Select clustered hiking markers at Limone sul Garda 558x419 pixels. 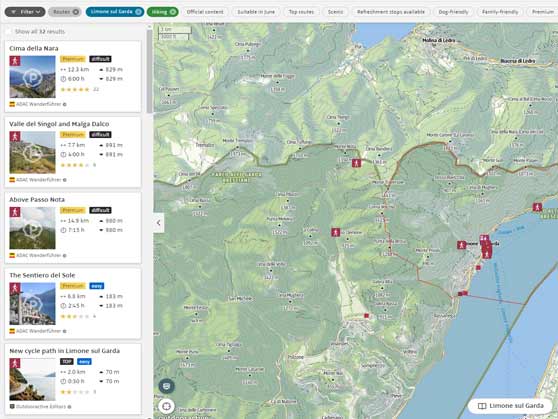pyautogui.click(x=486, y=247)
